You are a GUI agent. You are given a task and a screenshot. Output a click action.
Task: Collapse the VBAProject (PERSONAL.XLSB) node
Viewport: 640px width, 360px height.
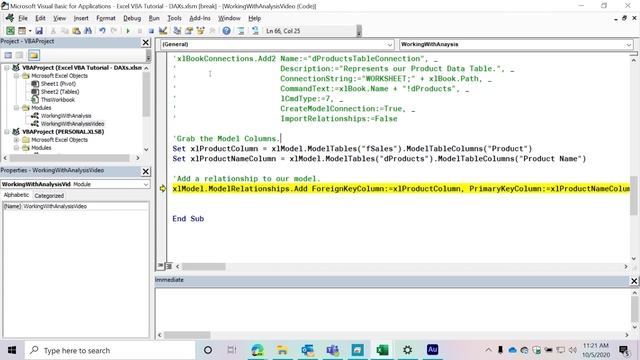pos(7,132)
